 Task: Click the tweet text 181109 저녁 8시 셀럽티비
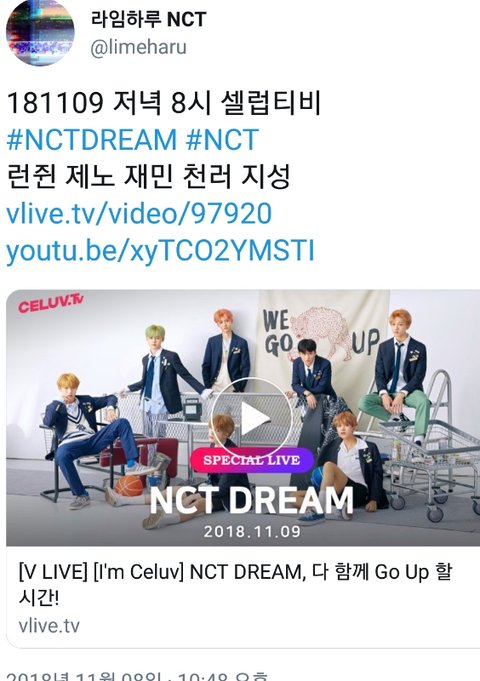pos(164,103)
